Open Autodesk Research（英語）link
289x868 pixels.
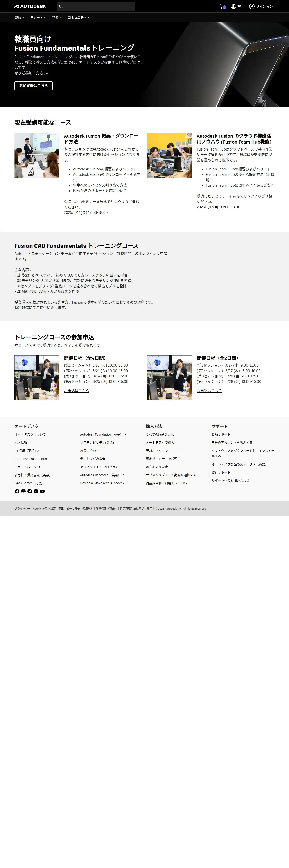(102, 475)
